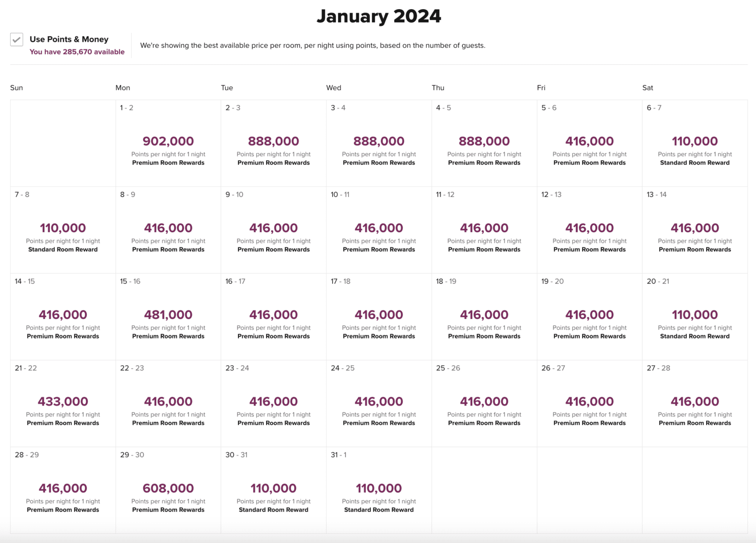Toggle the Use Points & Money checkbox
The width and height of the screenshot is (756, 543).
(17, 40)
